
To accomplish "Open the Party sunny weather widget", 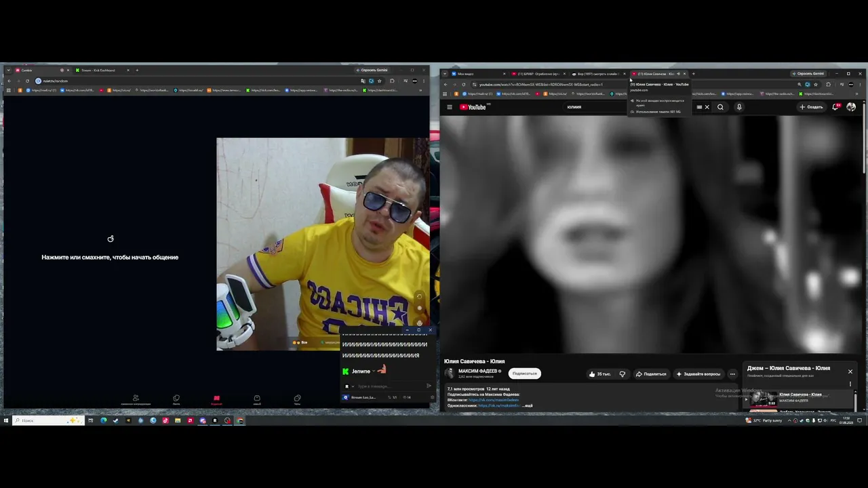I will [x=764, y=420].
